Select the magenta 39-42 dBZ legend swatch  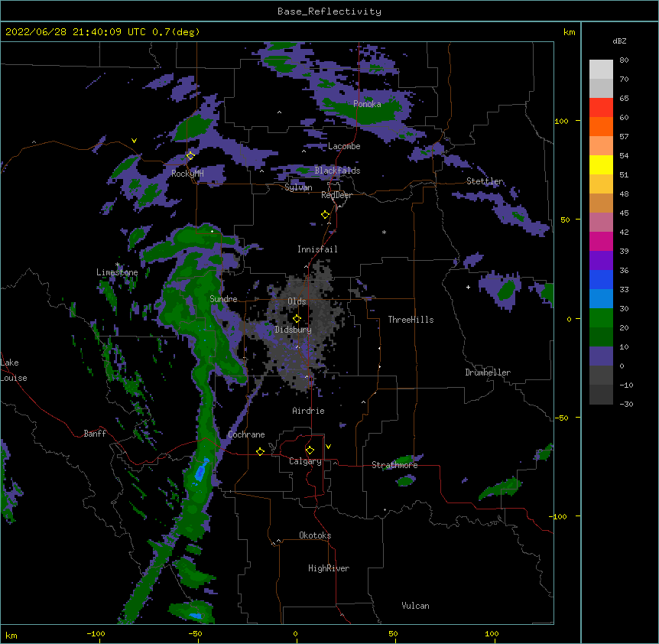[x=601, y=241]
